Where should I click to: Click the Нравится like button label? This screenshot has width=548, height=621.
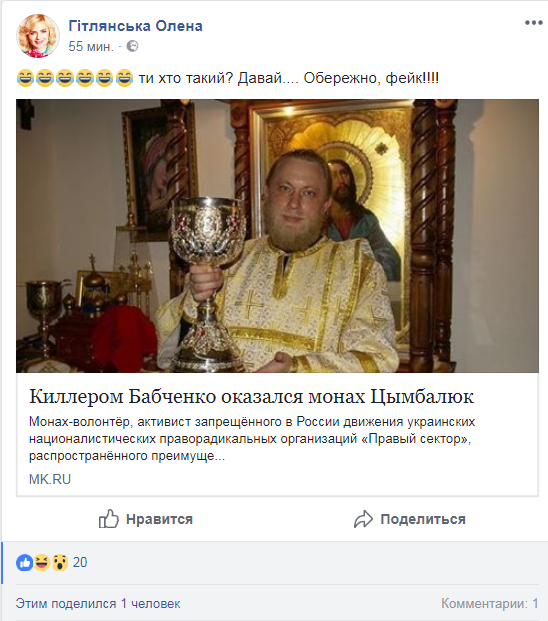click(x=159, y=519)
